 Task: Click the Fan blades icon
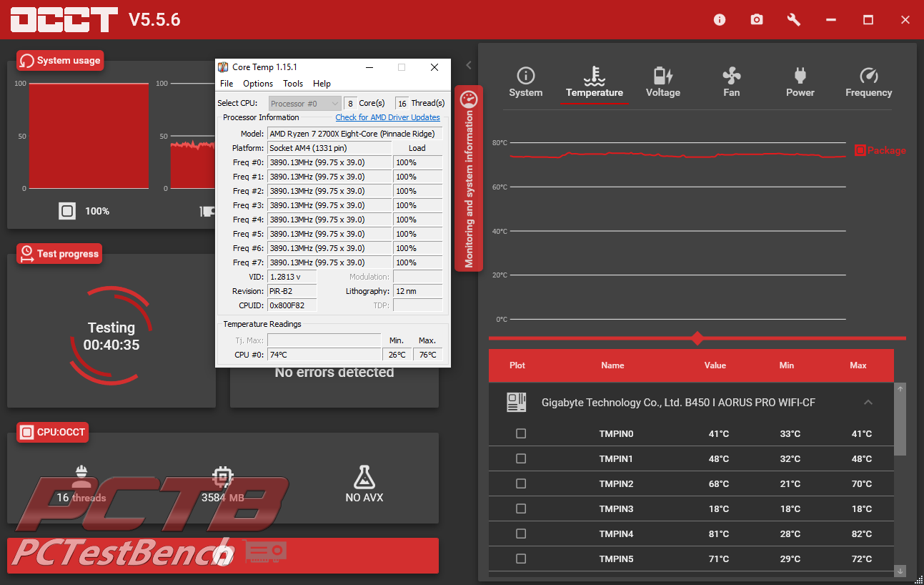(732, 76)
